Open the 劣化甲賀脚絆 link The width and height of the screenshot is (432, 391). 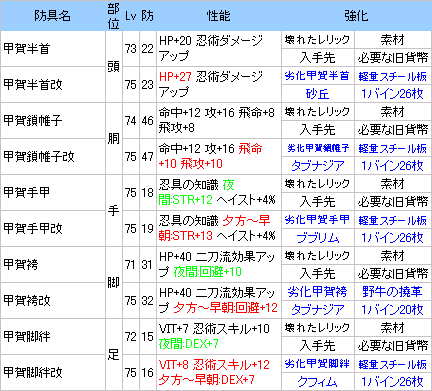click(317, 364)
